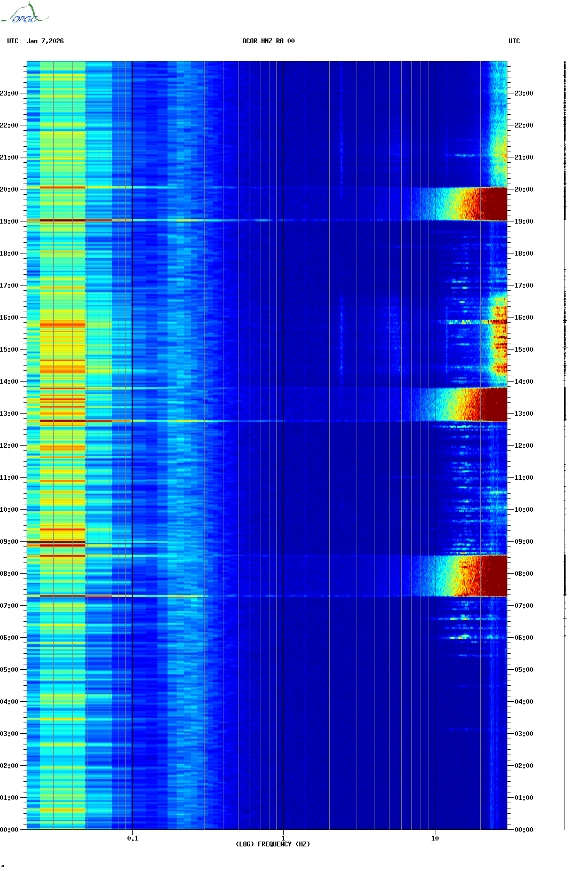The width and height of the screenshot is (588, 872).
Task: Click the right-axis '14:00' time label
Action: click(x=524, y=382)
